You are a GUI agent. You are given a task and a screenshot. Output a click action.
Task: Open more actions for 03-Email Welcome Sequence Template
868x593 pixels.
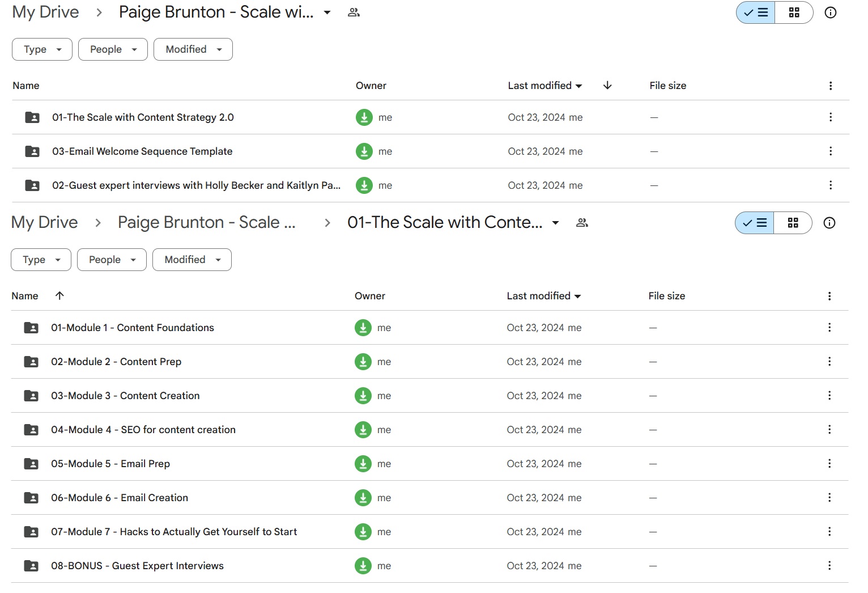831,151
